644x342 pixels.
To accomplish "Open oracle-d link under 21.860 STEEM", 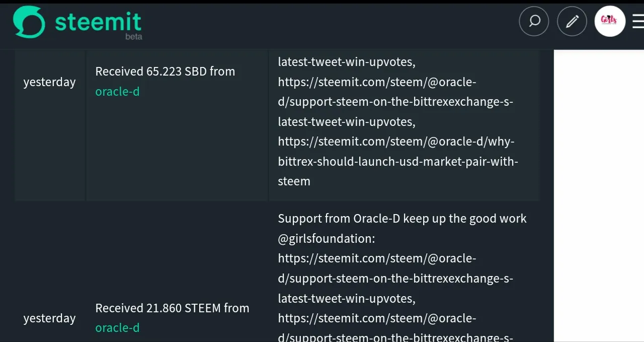I will click(117, 328).
